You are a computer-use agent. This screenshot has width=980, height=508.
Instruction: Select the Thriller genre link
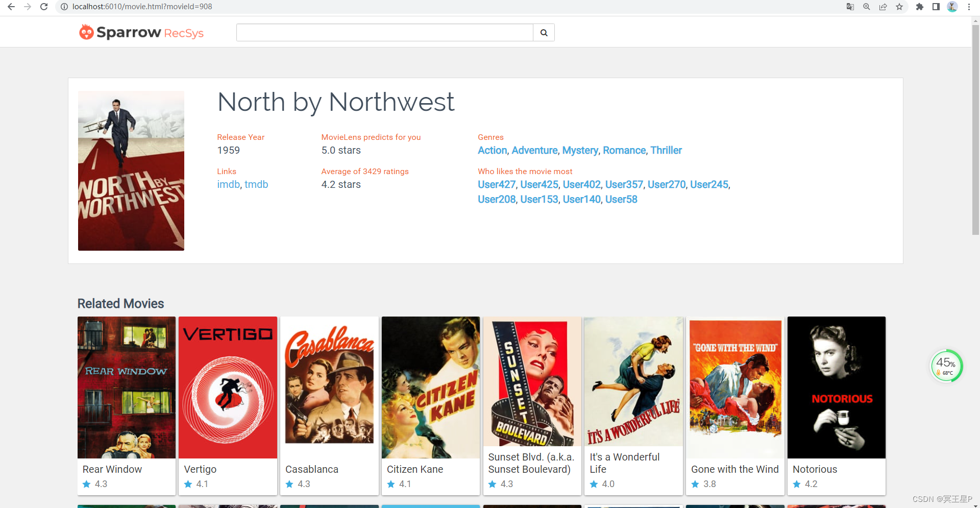click(666, 150)
